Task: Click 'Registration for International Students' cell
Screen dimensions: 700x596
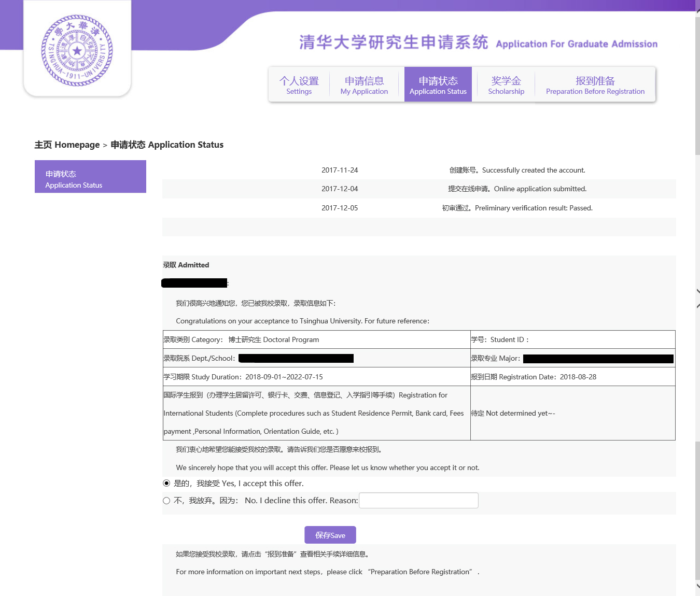Action: point(316,413)
